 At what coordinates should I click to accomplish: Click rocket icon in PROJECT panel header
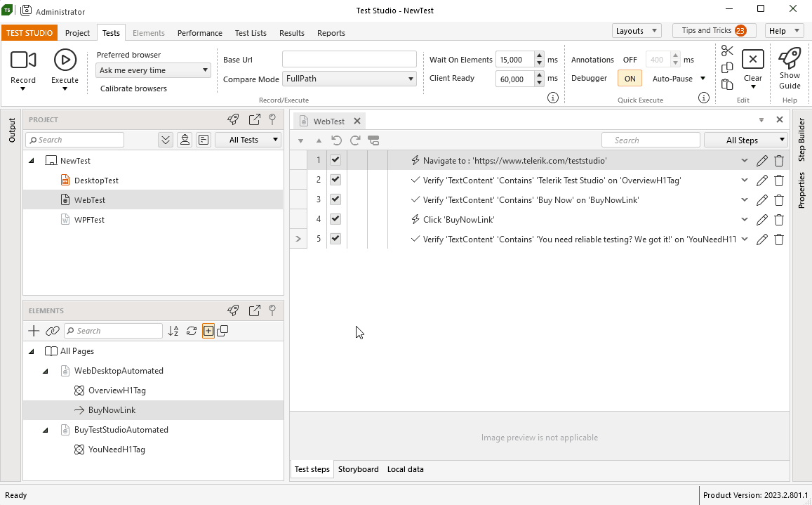point(233,120)
